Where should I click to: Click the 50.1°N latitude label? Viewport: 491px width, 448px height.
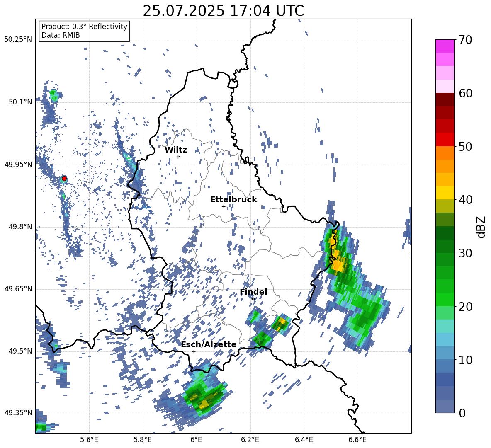tap(20, 102)
